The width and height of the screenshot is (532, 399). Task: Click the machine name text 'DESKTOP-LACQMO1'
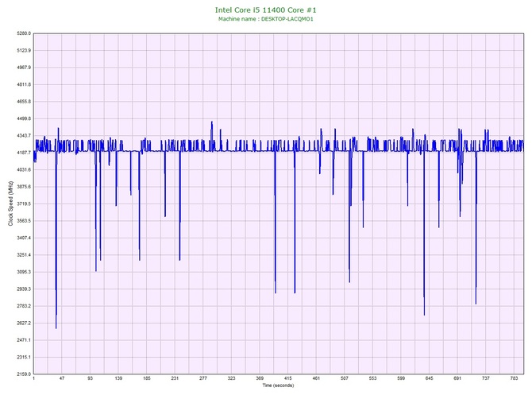[x=287, y=19]
